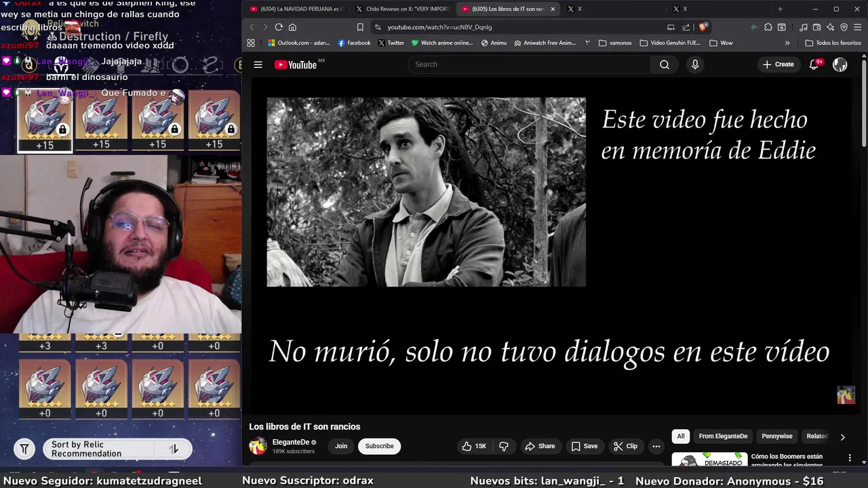Open YouTube notifications bell
The height and width of the screenshot is (488, 868).
point(814,64)
